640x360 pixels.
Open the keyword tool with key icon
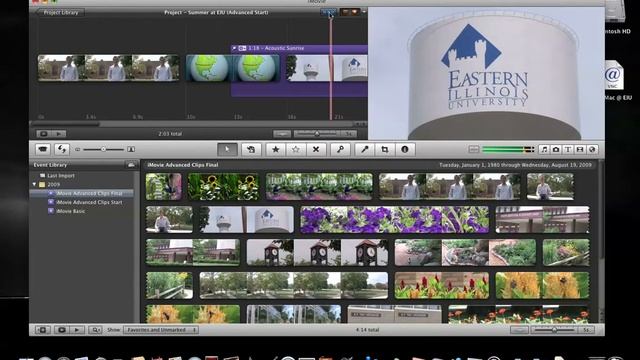point(340,149)
